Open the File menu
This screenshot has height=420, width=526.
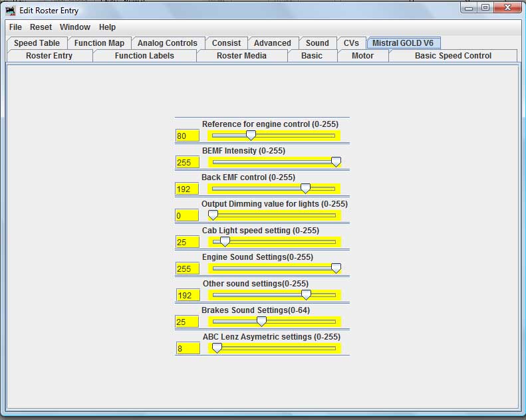[15, 27]
